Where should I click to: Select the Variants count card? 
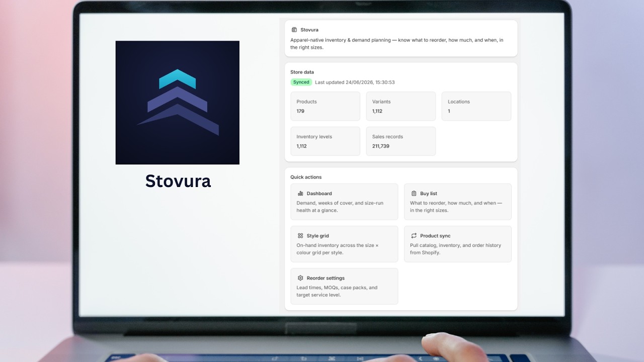[401, 106]
